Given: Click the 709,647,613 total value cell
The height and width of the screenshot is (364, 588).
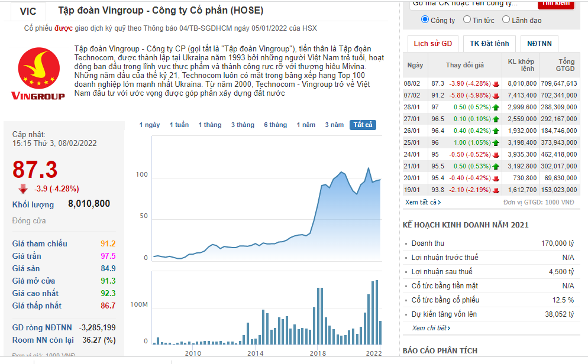Looking at the screenshot, I should [559, 83].
